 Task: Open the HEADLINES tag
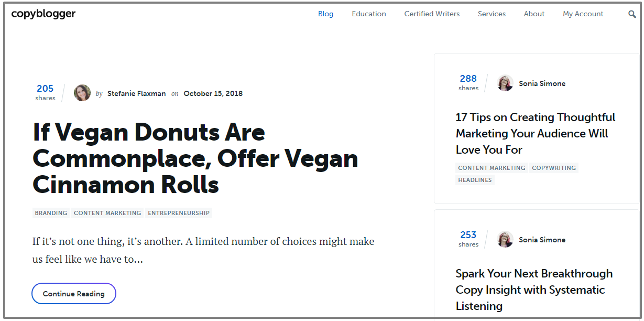[474, 180]
